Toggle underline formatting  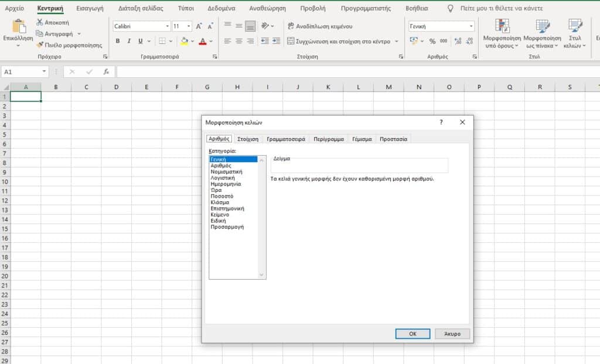[x=141, y=41]
